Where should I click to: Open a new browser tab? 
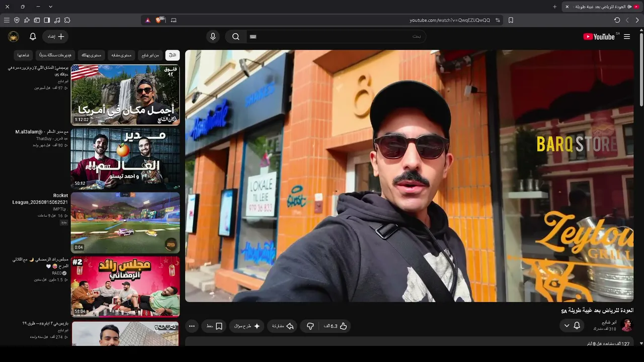554,7
